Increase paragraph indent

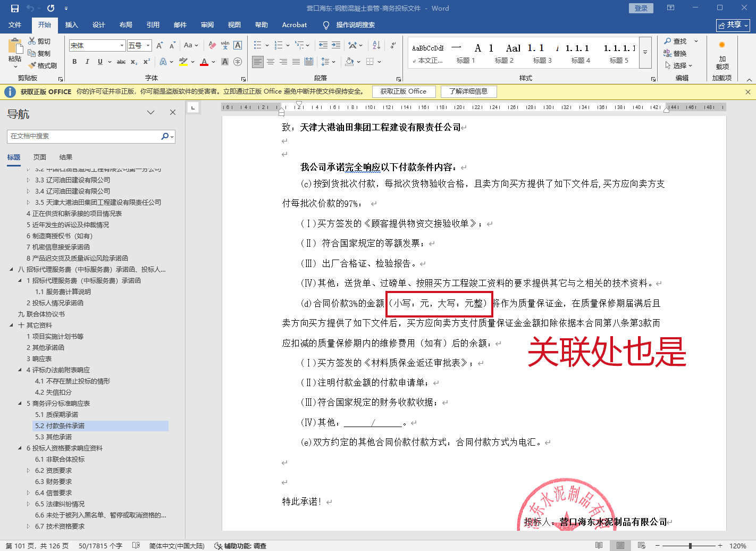336,46
